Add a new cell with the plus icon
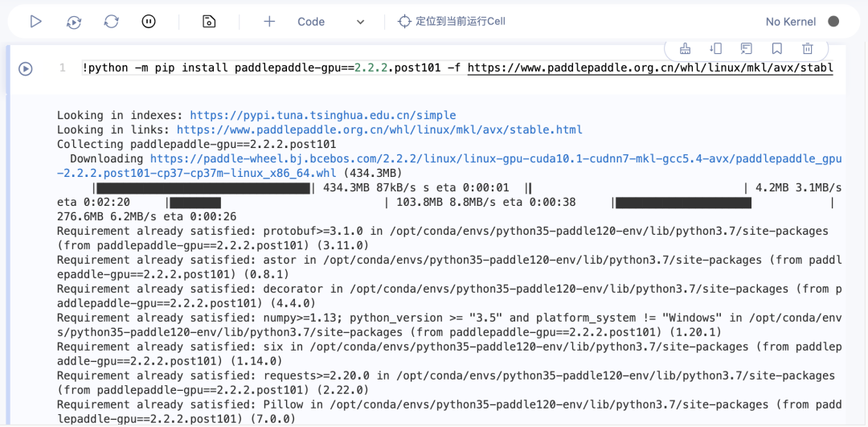The width and height of the screenshot is (868, 427). coord(269,22)
